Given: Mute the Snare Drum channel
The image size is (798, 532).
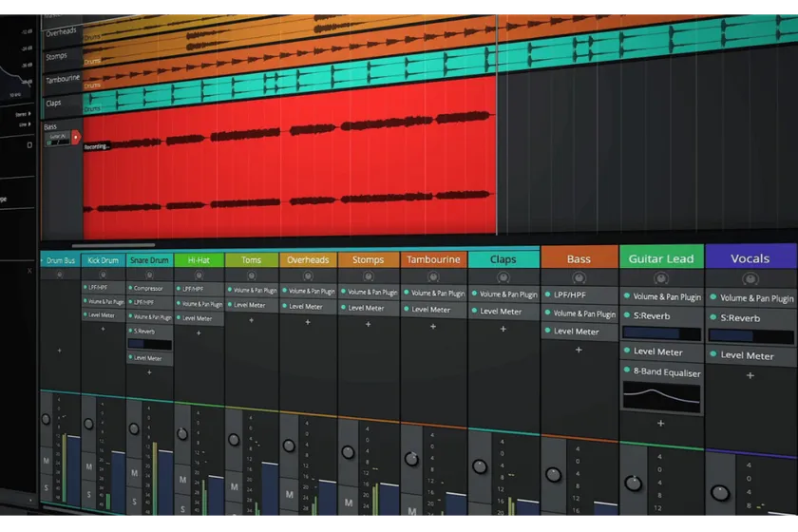Looking at the screenshot, I should click(x=134, y=473).
